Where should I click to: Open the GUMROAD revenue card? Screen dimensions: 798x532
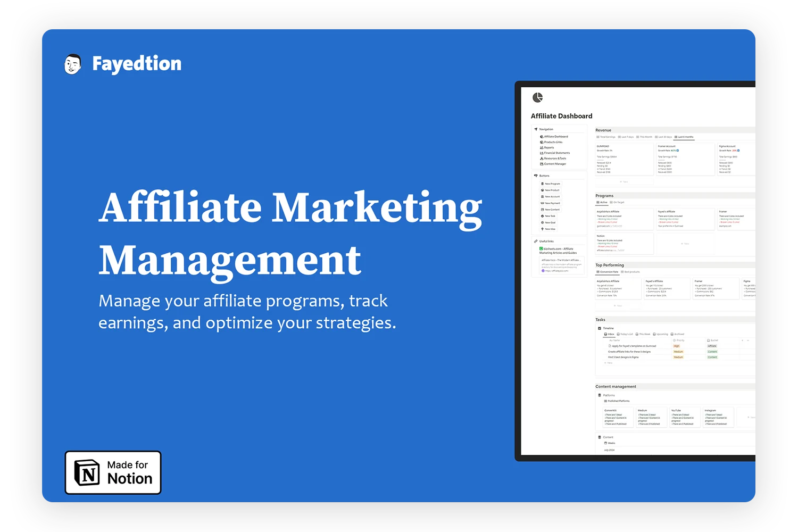pyautogui.click(x=625, y=159)
